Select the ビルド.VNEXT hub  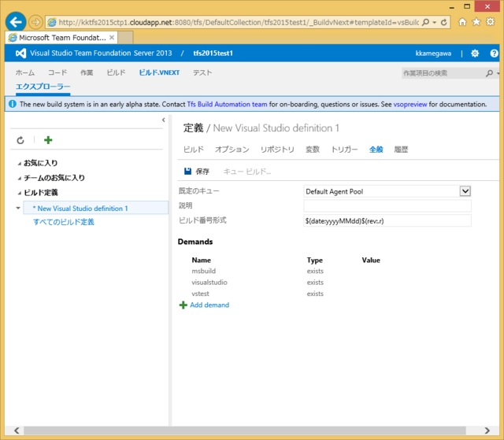159,72
